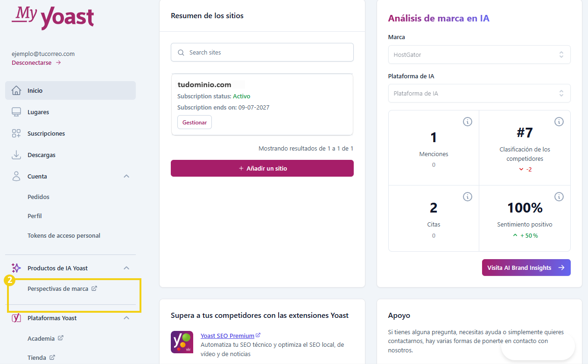The image size is (588, 364).
Task: Click the external-link icon beside Academia
Action: 61,338
